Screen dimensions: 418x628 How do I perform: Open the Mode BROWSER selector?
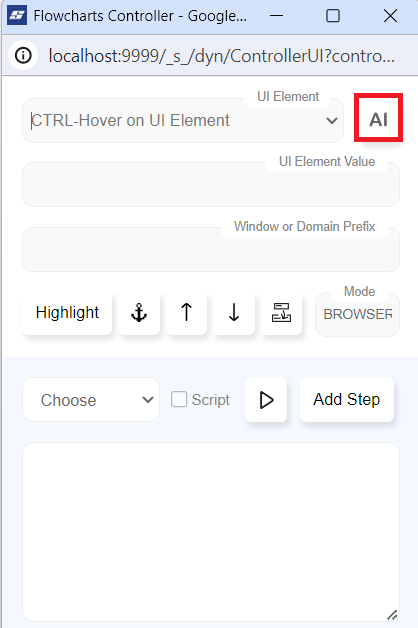[357, 314]
